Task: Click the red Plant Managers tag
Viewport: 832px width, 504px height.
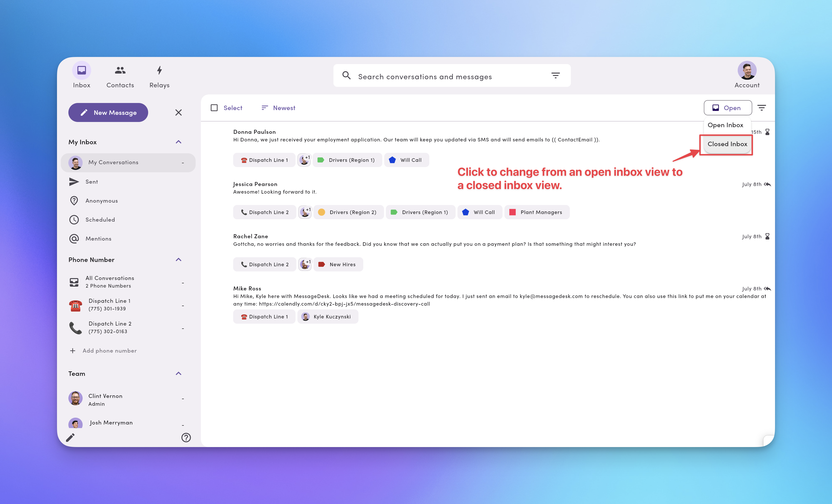Action: click(x=537, y=212)
